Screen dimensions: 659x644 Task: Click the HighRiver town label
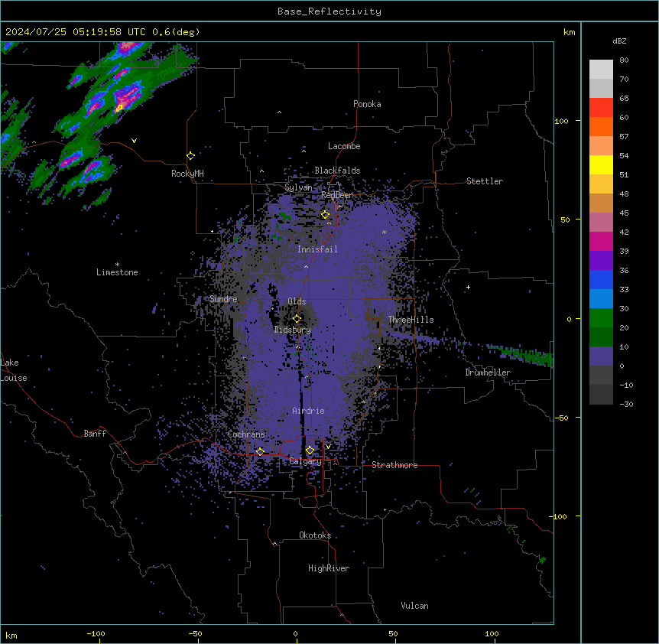tap(329, 568)
